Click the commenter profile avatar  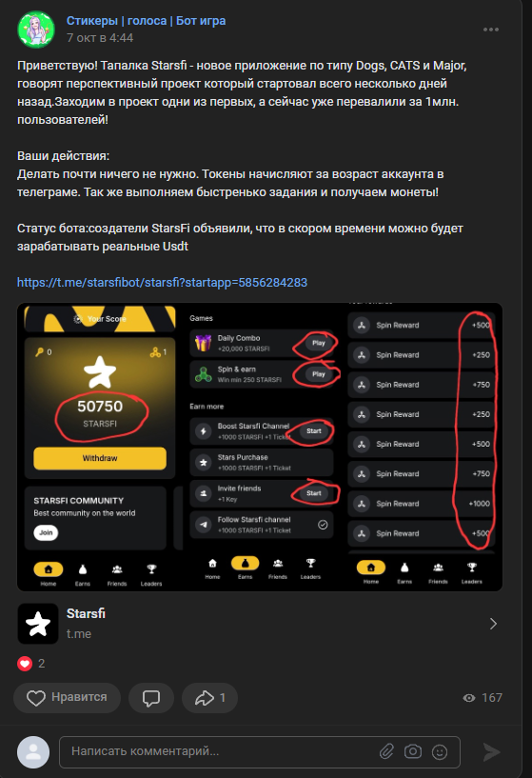point(33,751)
